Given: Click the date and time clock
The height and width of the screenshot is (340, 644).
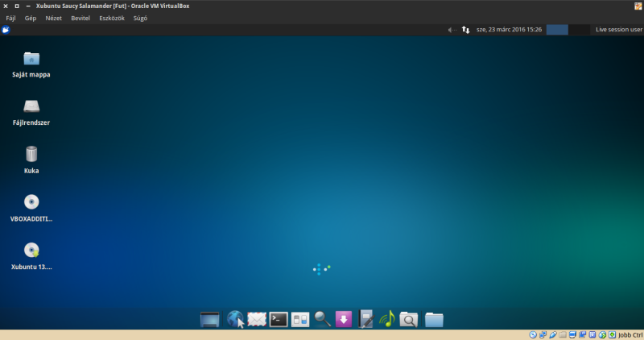Looking at the screenshot, I should (509, 30).
